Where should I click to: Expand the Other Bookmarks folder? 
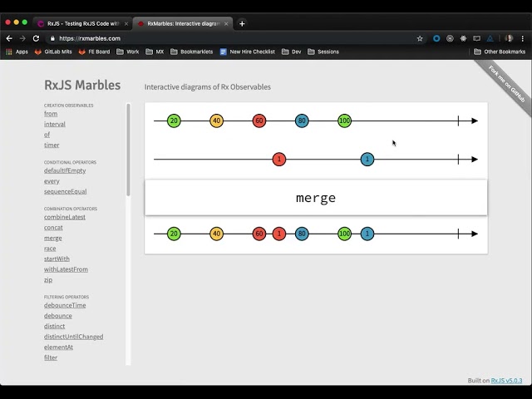500,52
